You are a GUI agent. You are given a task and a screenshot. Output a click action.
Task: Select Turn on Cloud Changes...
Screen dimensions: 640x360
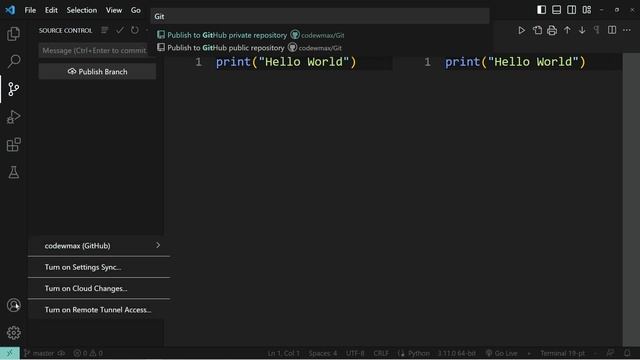(x=99, y=288)
